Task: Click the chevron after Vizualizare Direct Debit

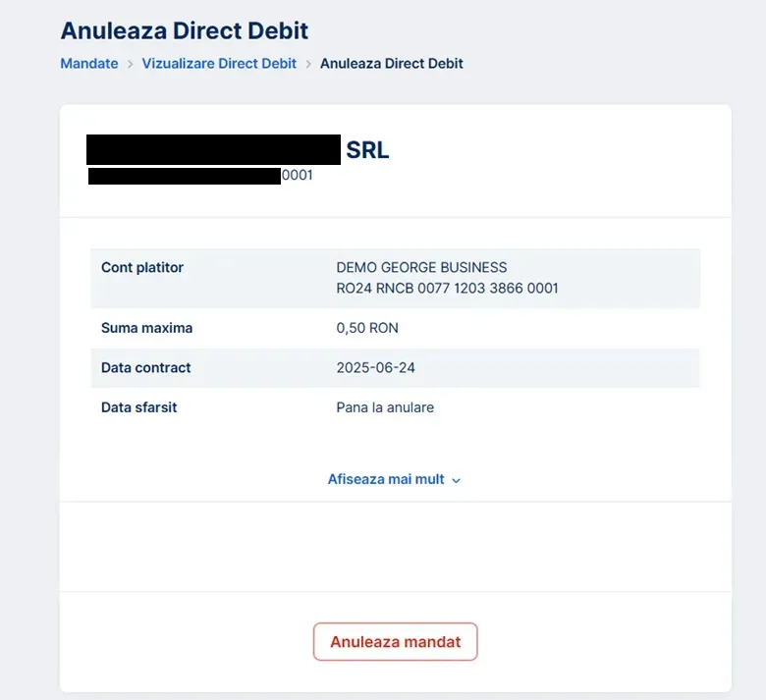Action: pos(308,64)
